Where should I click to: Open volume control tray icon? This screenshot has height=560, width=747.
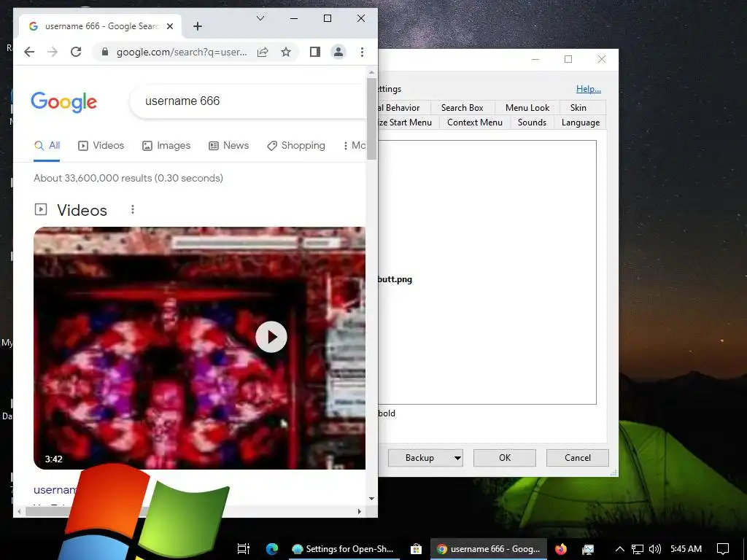(655, 549)
